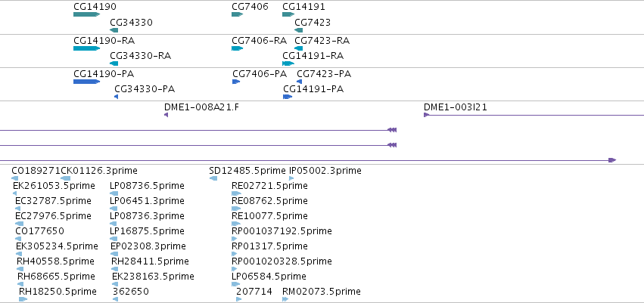Click the 207714 EST label

254,292
